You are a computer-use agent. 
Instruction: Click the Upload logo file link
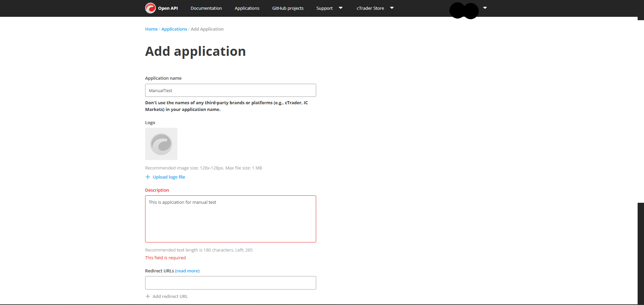coord(169,177)
